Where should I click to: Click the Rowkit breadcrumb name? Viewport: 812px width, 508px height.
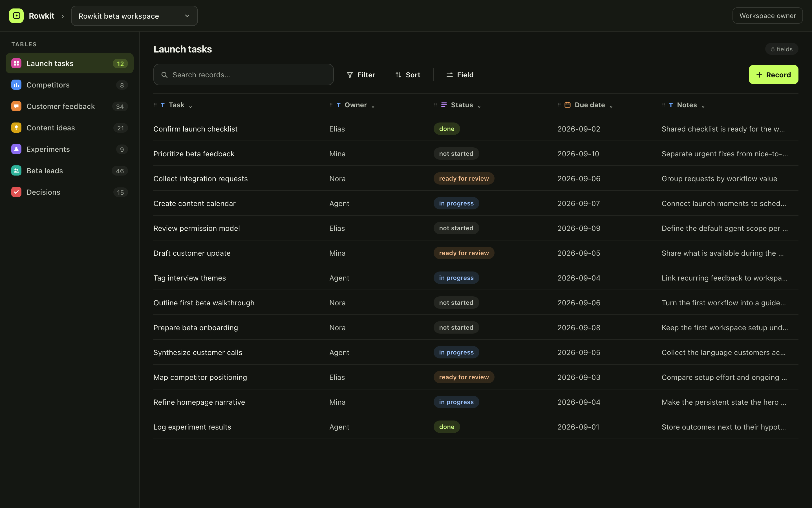tap(42, 16)
